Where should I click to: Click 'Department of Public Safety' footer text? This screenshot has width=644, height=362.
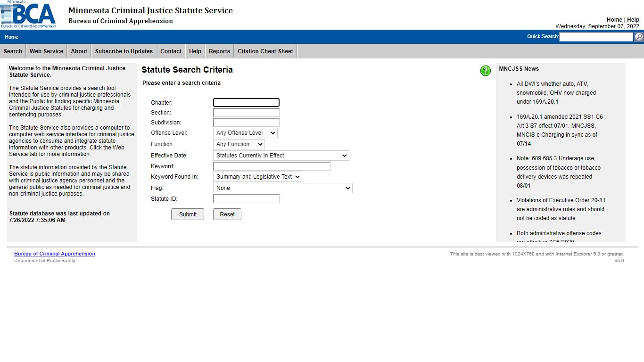click(x=45, y=261)
